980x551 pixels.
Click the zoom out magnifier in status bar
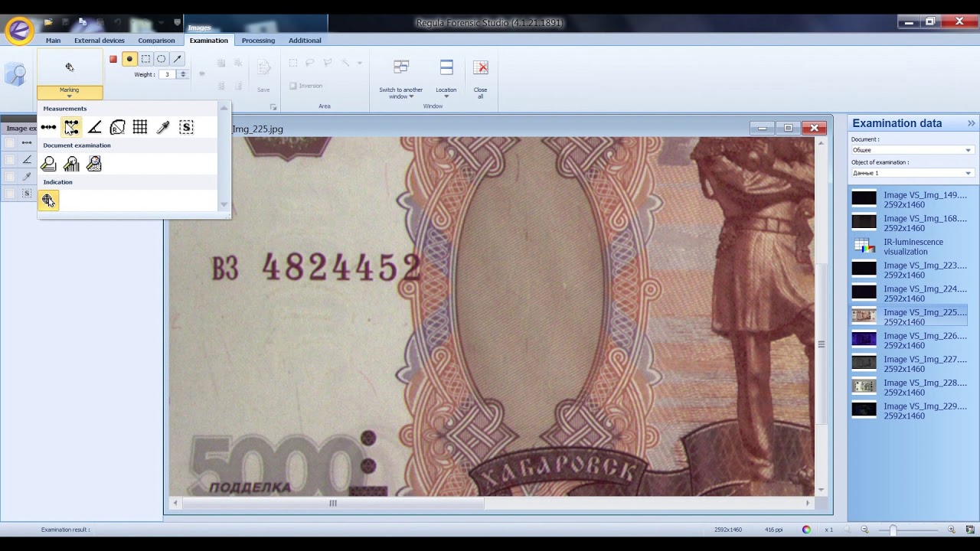pyautogui.click(x=864, y=530)
